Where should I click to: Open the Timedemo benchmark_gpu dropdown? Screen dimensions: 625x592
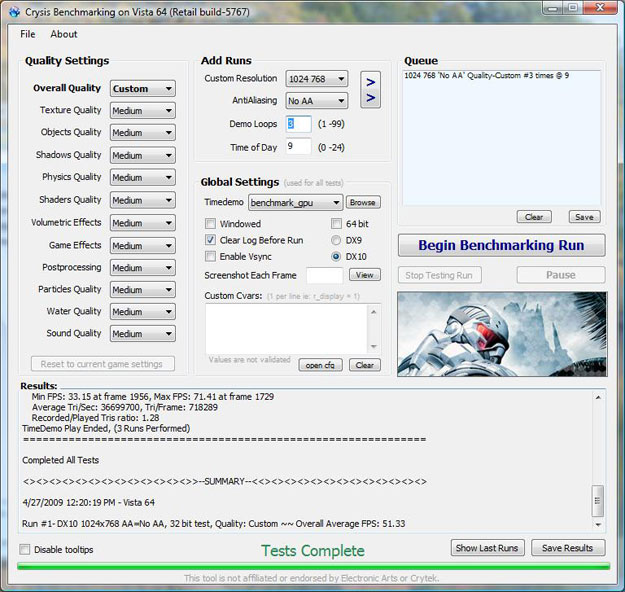pos(295,203)
